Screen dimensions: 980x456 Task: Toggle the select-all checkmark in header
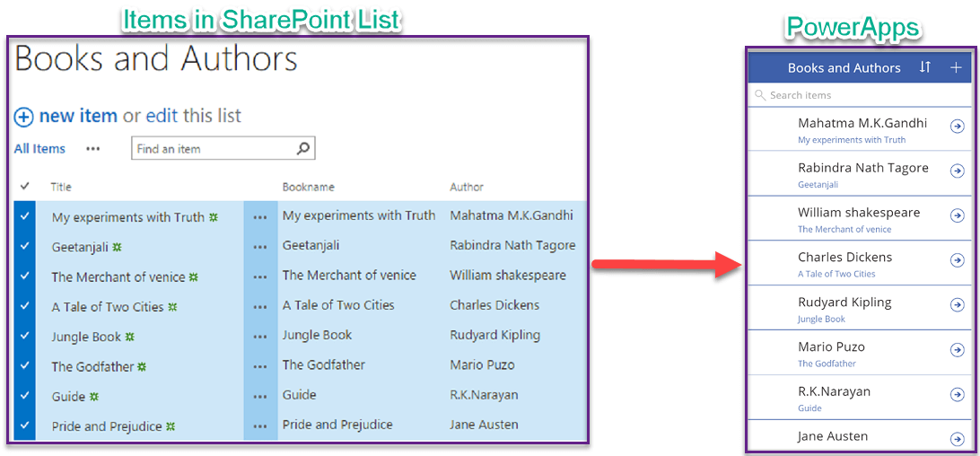point(24,187)
